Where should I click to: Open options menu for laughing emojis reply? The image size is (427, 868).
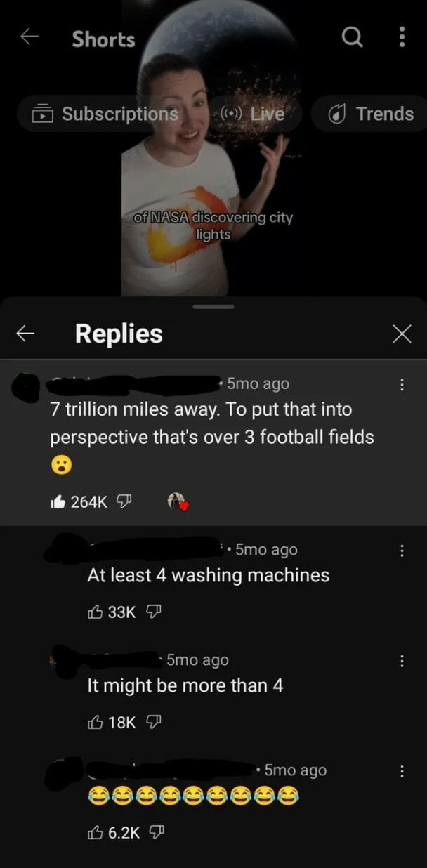[402, 771]
